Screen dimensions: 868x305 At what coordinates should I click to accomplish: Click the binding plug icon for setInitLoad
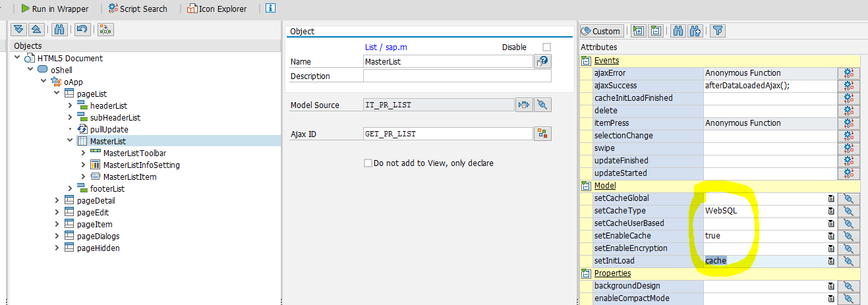click(849, 261)
